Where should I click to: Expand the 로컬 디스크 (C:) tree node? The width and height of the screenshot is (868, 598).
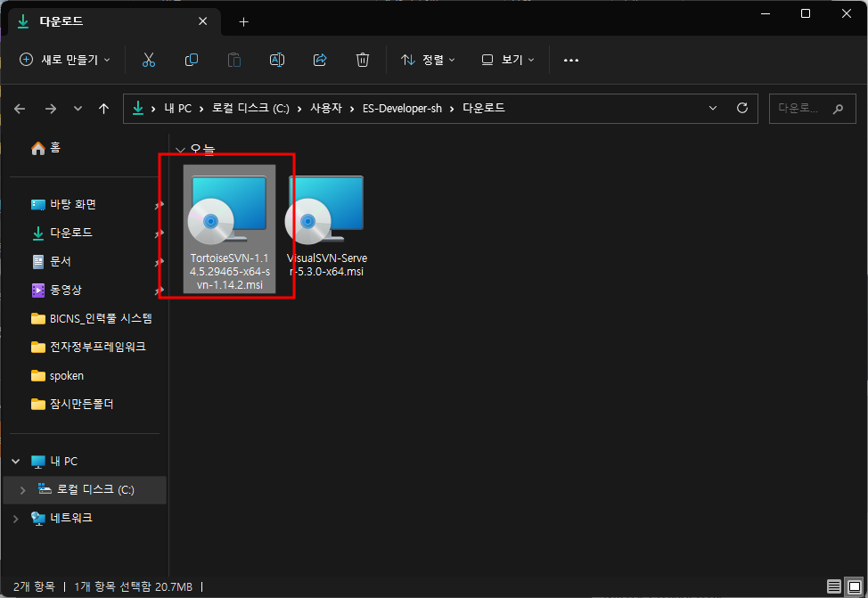[x=22, y=490]
